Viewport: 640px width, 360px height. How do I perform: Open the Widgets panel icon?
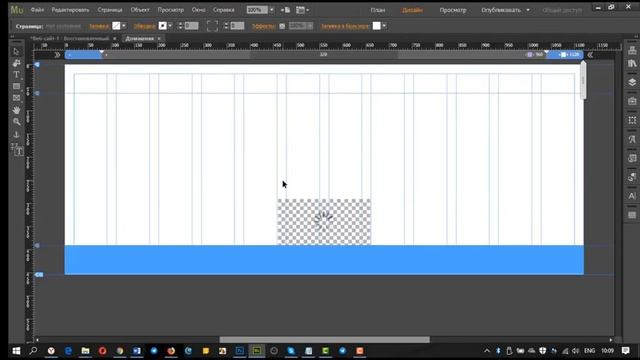pos(632,158)
